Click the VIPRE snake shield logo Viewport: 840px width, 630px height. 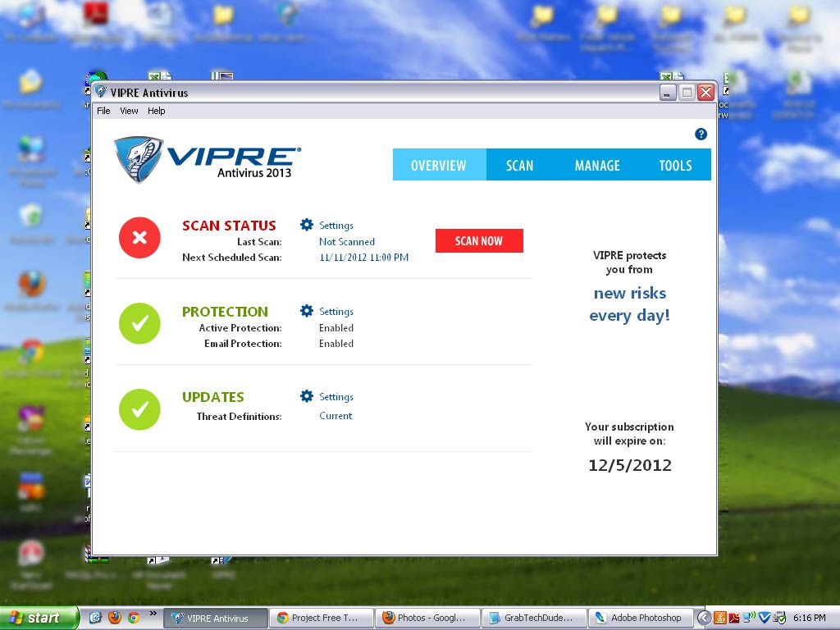click(138, 159)
